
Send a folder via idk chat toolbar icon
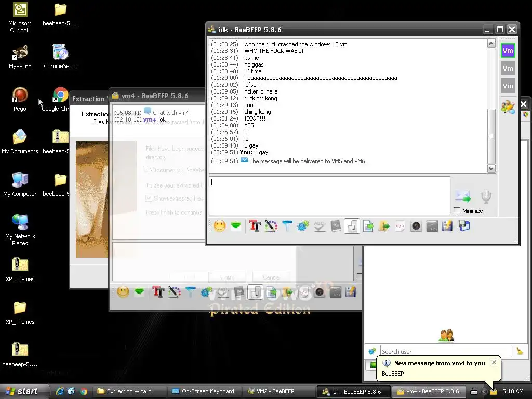click(x=384, y=226)
